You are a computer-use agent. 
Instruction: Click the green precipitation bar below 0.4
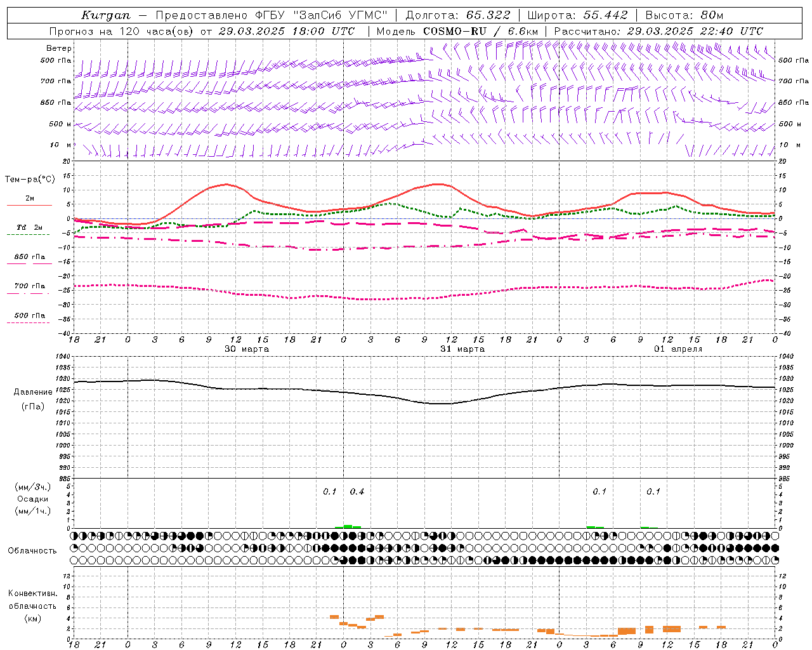click(x=348, y=526)
